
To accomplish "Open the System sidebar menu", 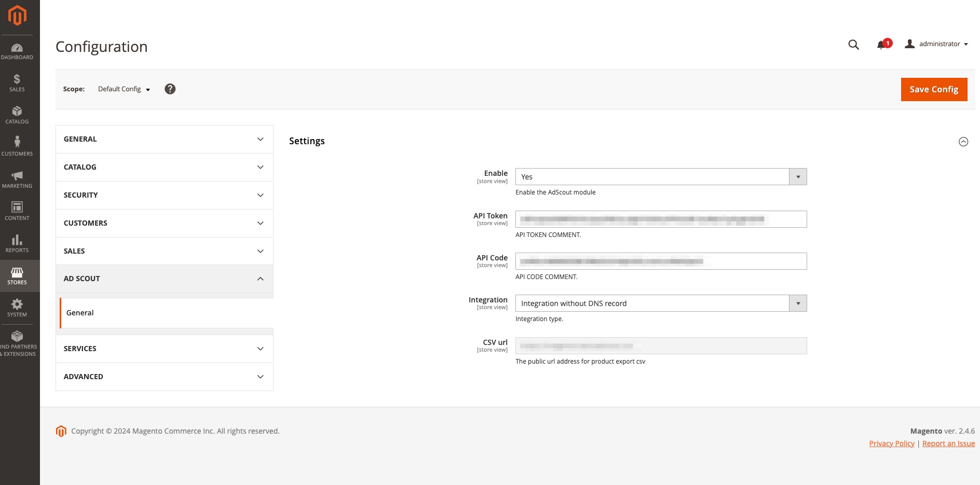I will point(17,308).
